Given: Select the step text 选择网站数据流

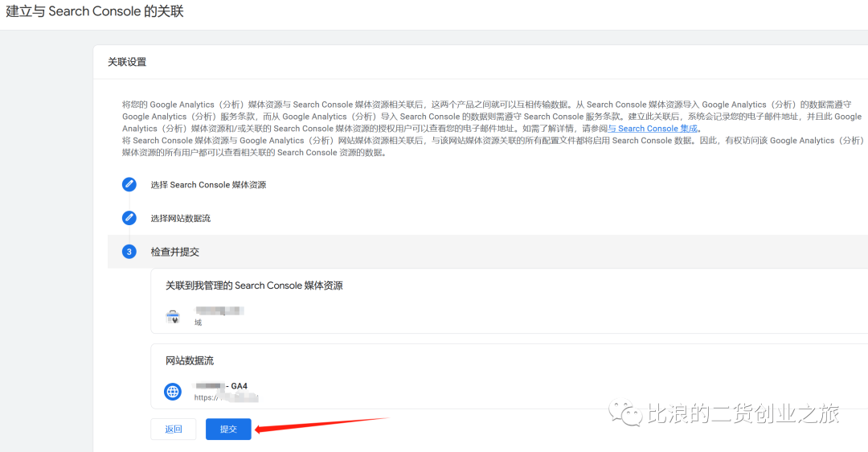Looking at the screenshot, I should [x=181, y=218].
